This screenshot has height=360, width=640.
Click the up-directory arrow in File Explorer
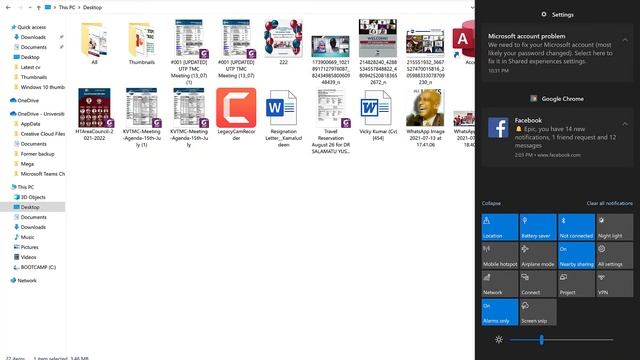pos(38,7)
